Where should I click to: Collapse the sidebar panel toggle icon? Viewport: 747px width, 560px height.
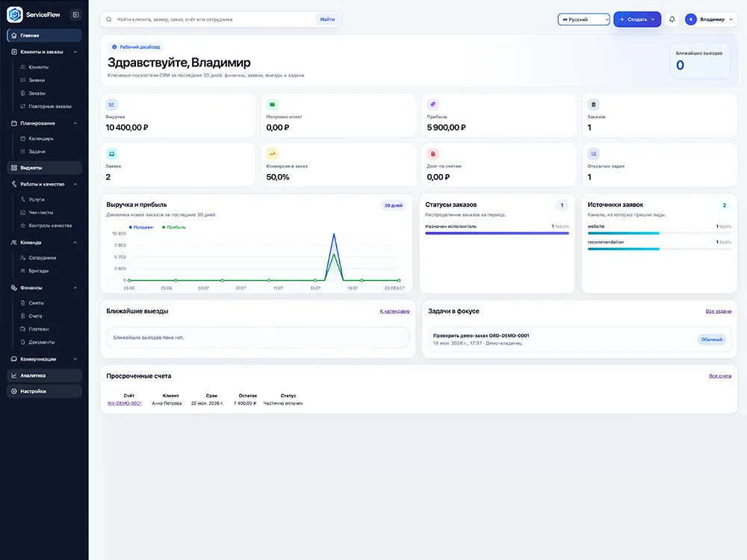click(x=75, y=15)
